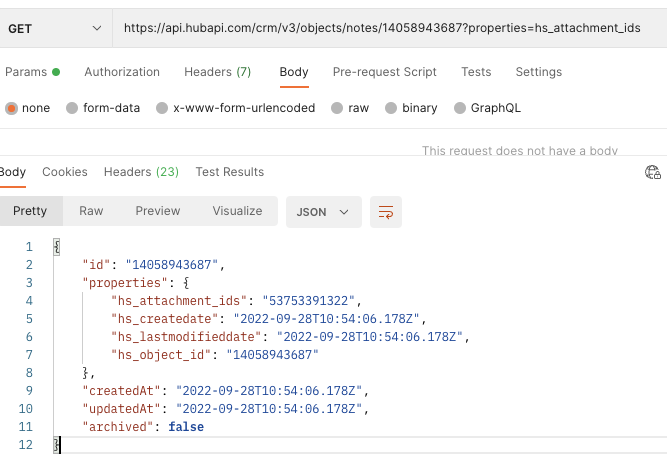Select the GraphQL body radio option
Screen dimensions: 667x468
pyautogui.click(x=460, y=108)
